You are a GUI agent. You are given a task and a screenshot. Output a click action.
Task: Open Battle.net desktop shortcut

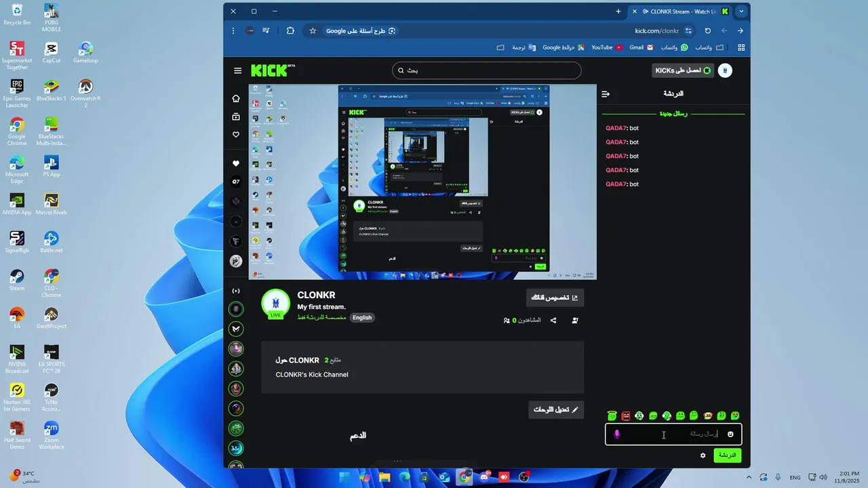52,242
